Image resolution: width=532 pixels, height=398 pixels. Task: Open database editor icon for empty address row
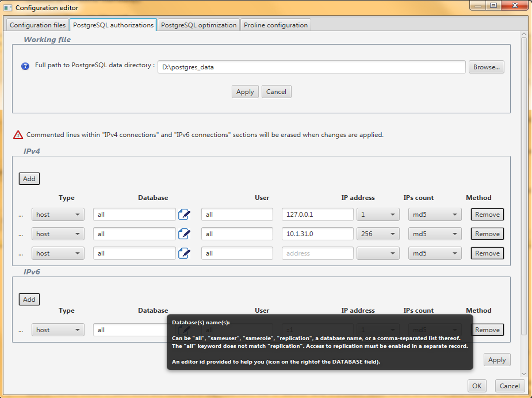pyautogui.click(x=184, y=253)
